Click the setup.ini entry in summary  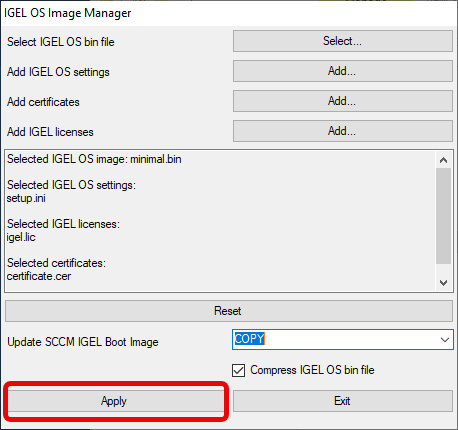(26, 198)
